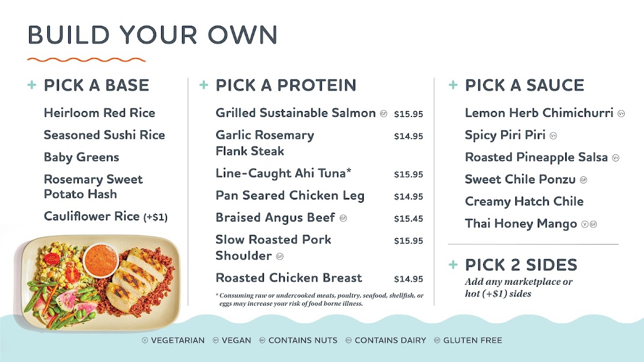The height and width of the screenshot is (362, 644).
Task: Click the Contains Nuts legend icon
Action: tap(262, 340)
